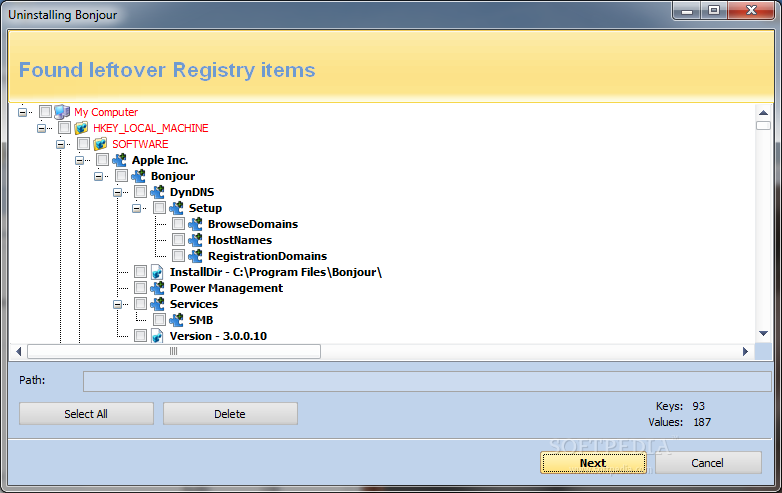Screen dimensions: 782x493
Task: Check the Power Management checkbox
Action: tap(140, 287)
